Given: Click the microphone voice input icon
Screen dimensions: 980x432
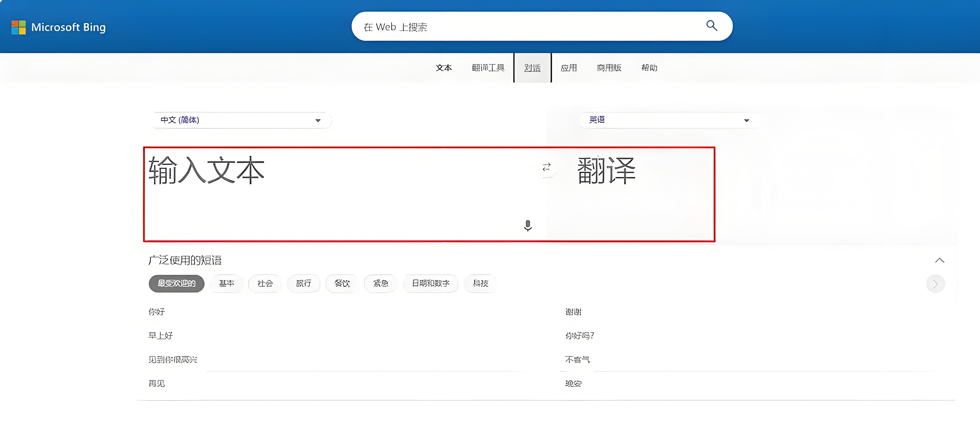Looking at the screenshot, I should tap(528, 226).
